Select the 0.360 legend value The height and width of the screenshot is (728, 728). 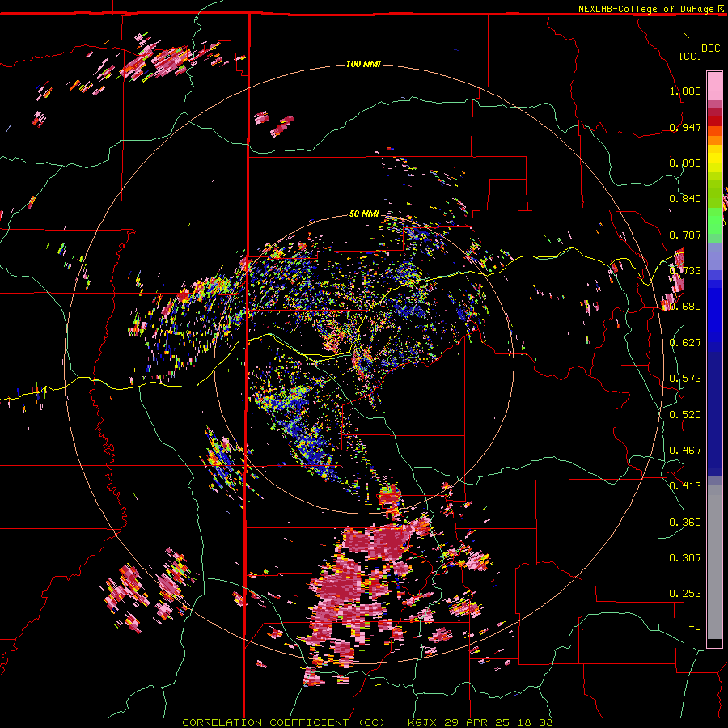tap(685, 523)
